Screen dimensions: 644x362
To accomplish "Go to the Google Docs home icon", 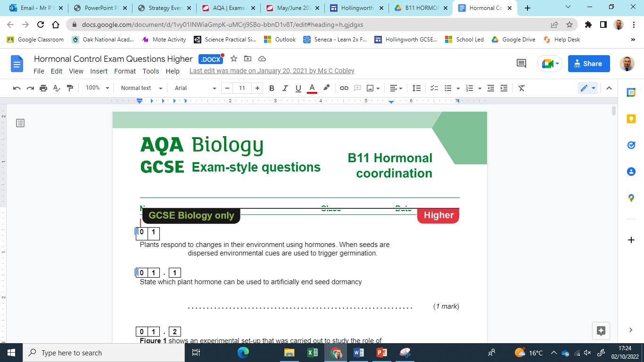I will [x=17, y=64].
